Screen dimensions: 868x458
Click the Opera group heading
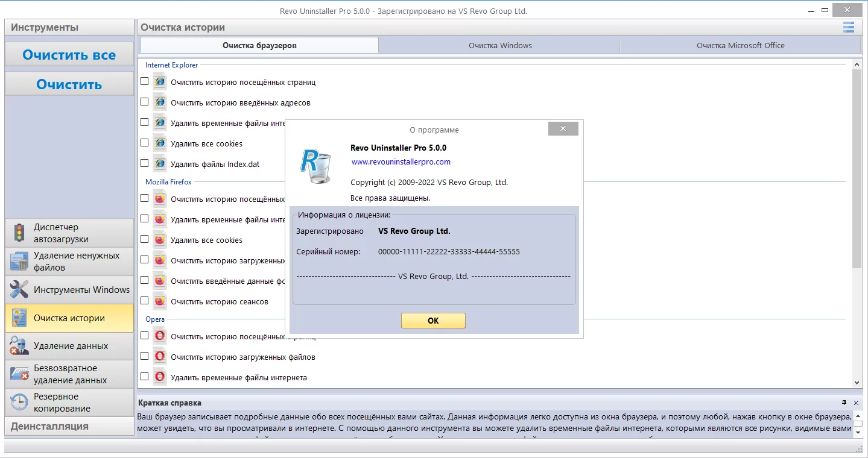tap(155, 319)
